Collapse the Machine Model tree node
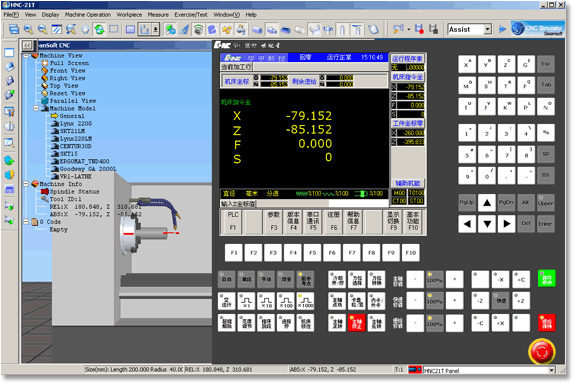The image size is (577, 389). point(36,109)
